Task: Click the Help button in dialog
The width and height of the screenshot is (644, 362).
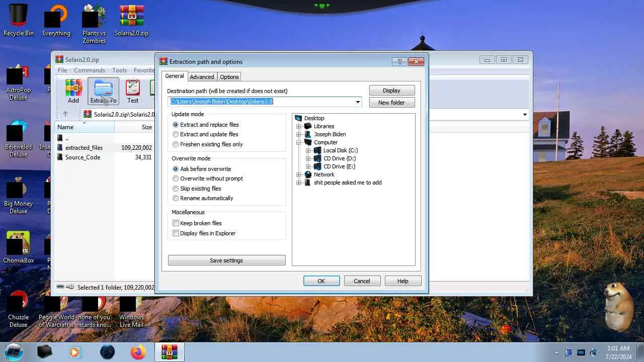Action: tap(403, 281)
